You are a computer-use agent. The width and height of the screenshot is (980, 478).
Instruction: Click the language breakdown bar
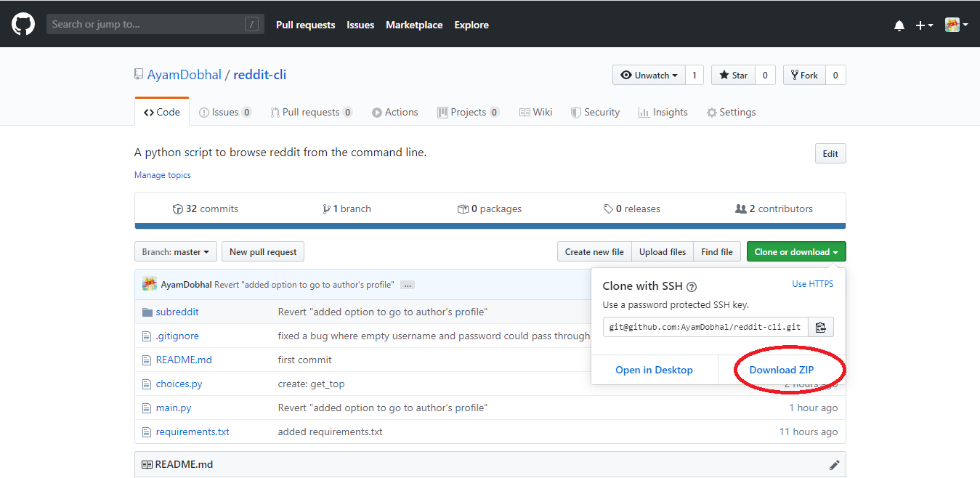pyautogui.click(x=490, y=226)
